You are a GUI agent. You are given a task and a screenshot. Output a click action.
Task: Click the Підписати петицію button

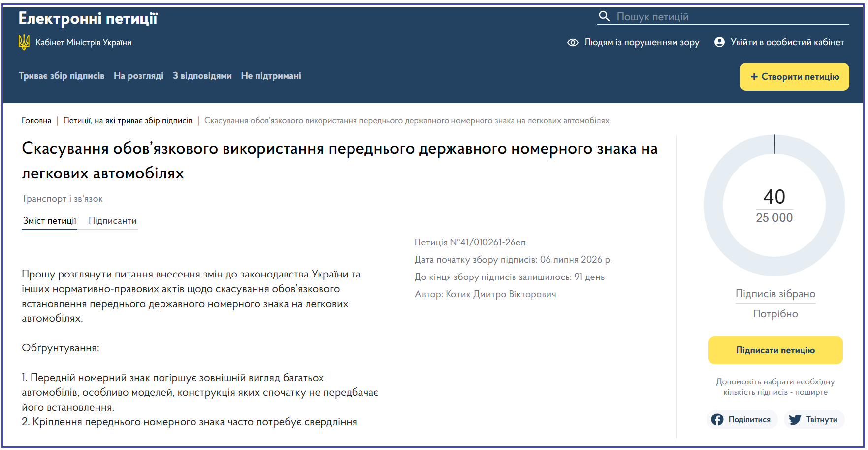(x=775, y=350)
